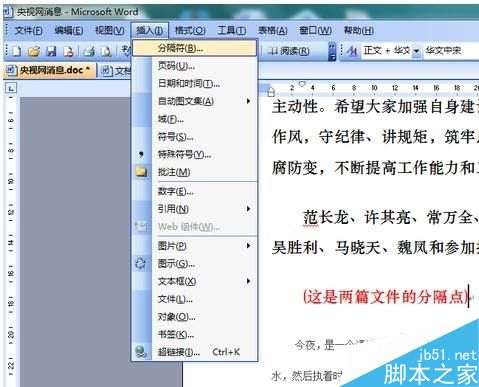Screen dimensions: 479x387
Task: Click the name 范长龙 in the document
Action: click(326, 218)
